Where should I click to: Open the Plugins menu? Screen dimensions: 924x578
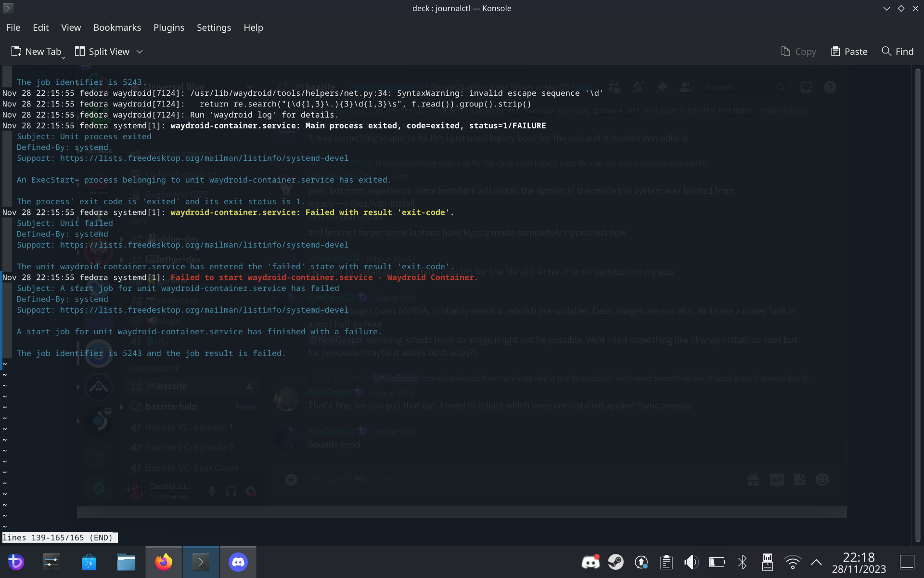(168, 27)
